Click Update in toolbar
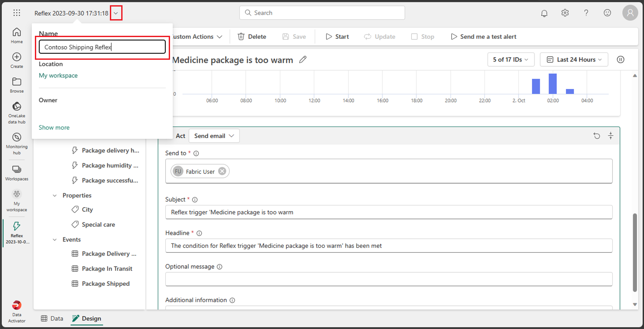The image size is (644, 329). pos(379,37)
